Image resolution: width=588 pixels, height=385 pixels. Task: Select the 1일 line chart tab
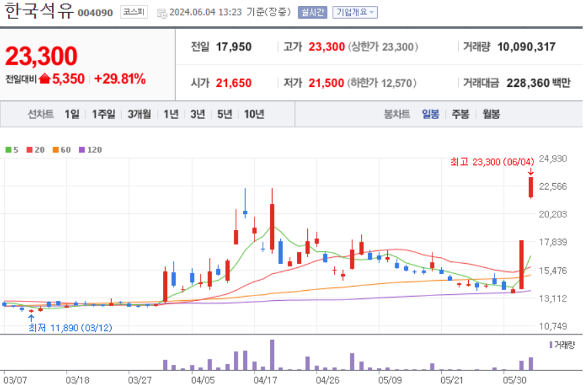click(x=71, y=114)
